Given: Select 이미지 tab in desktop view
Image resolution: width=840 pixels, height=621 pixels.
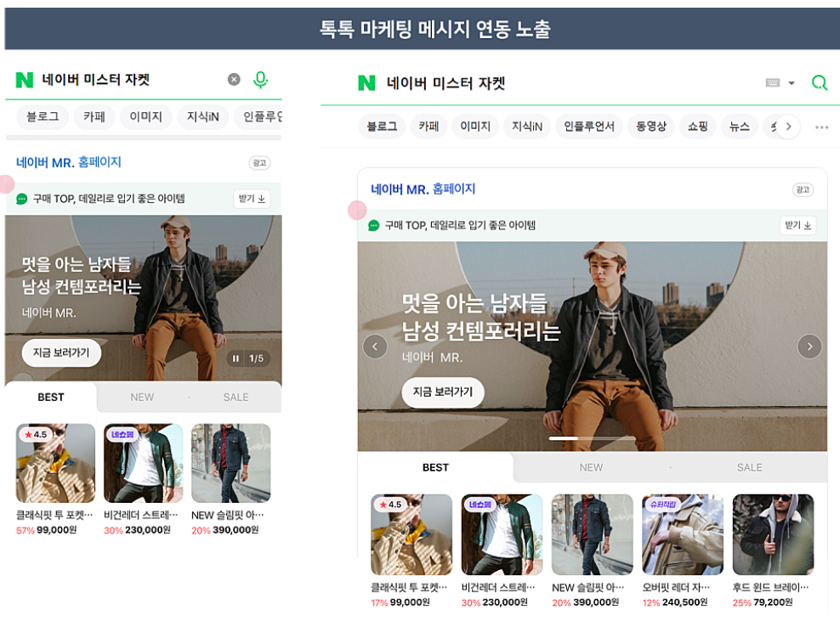Looking at the screenshot, I should coord(475,127).
